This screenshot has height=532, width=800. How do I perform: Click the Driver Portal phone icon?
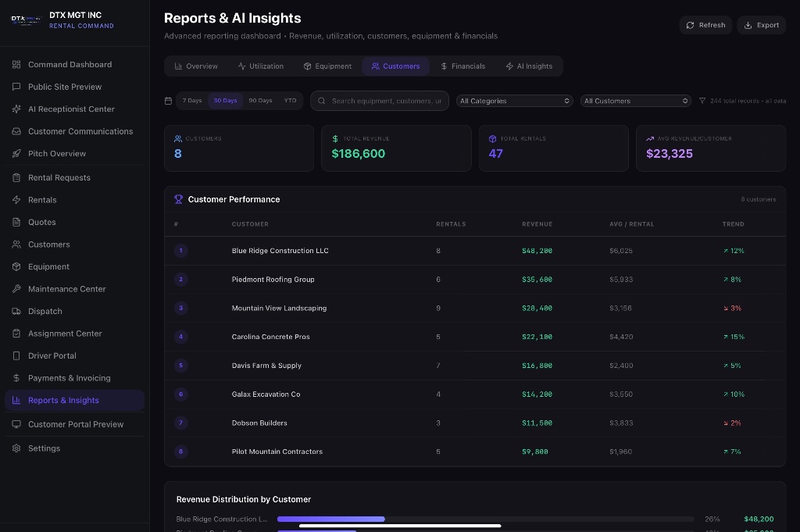(16, 355)
